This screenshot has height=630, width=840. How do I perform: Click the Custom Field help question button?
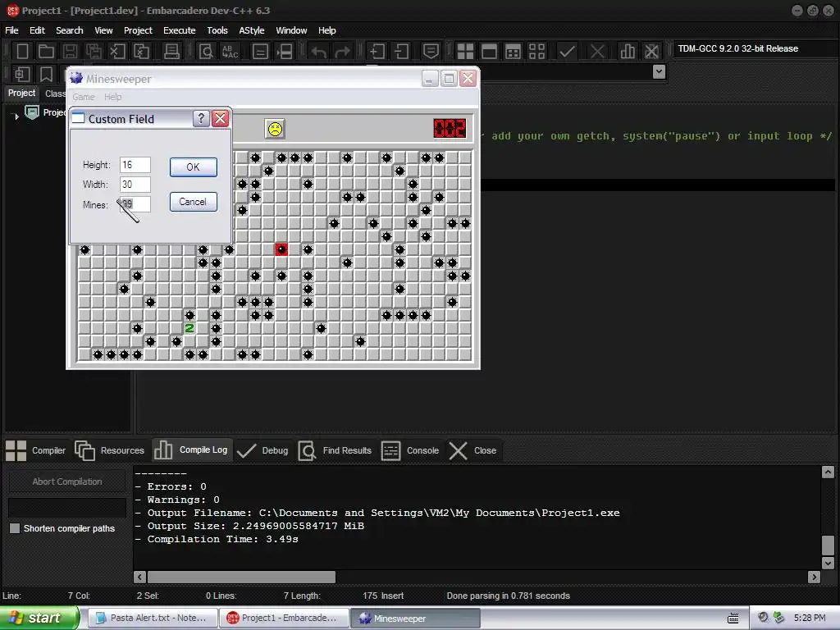[201, 118]
